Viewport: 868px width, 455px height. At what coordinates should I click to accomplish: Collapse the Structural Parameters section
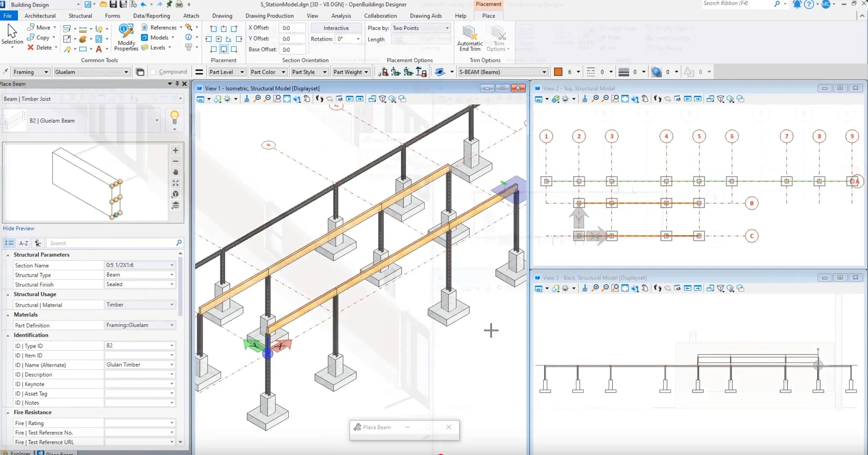tap(8, 255)
